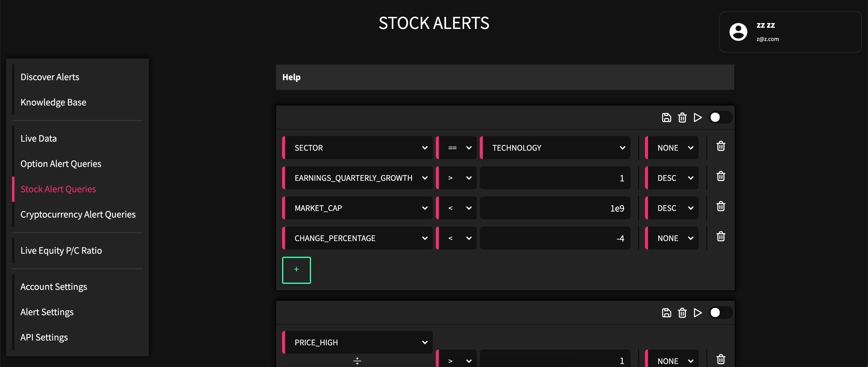Delete the first stock alert query
Image resolution: width=868 pixels, height=367 pixels.
[x=682, y=117]
